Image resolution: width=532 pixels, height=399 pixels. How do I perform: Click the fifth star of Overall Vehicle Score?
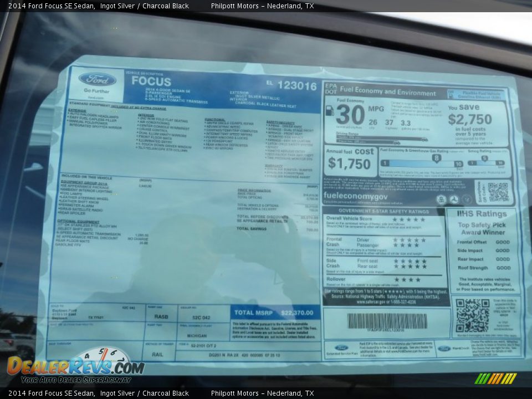(x=423, y=220)
